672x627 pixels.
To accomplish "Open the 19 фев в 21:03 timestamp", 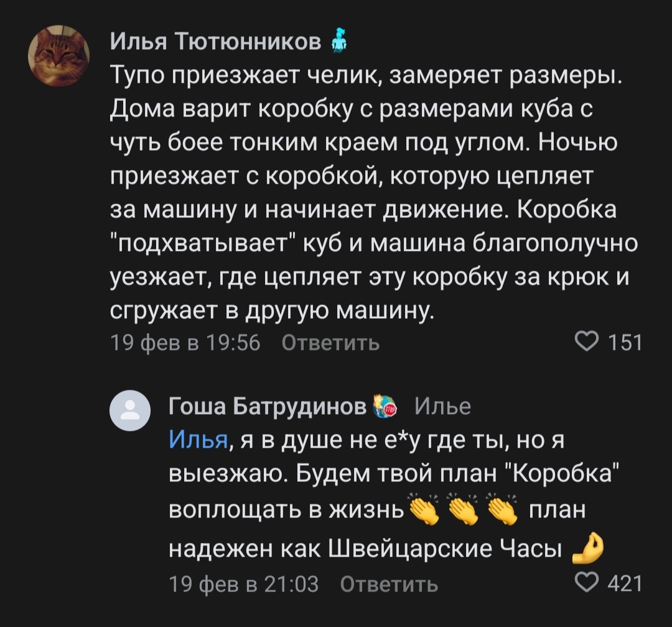I will (243, 584).
